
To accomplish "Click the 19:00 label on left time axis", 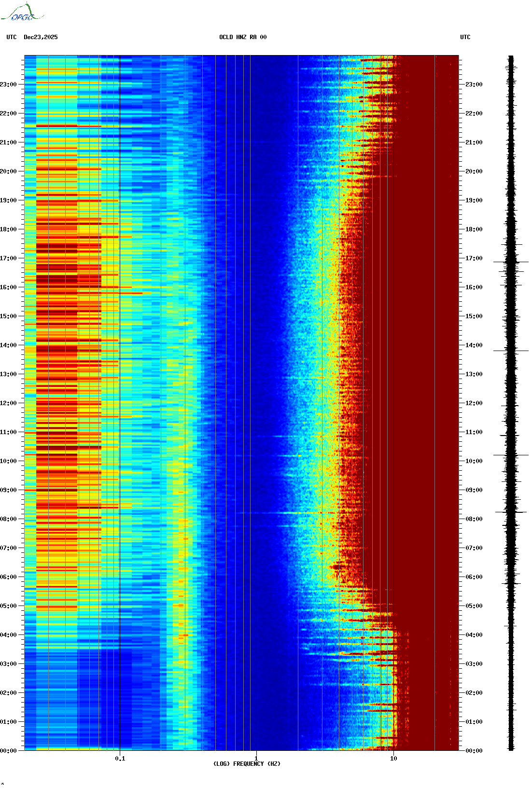I will click(x=8, y=200).
